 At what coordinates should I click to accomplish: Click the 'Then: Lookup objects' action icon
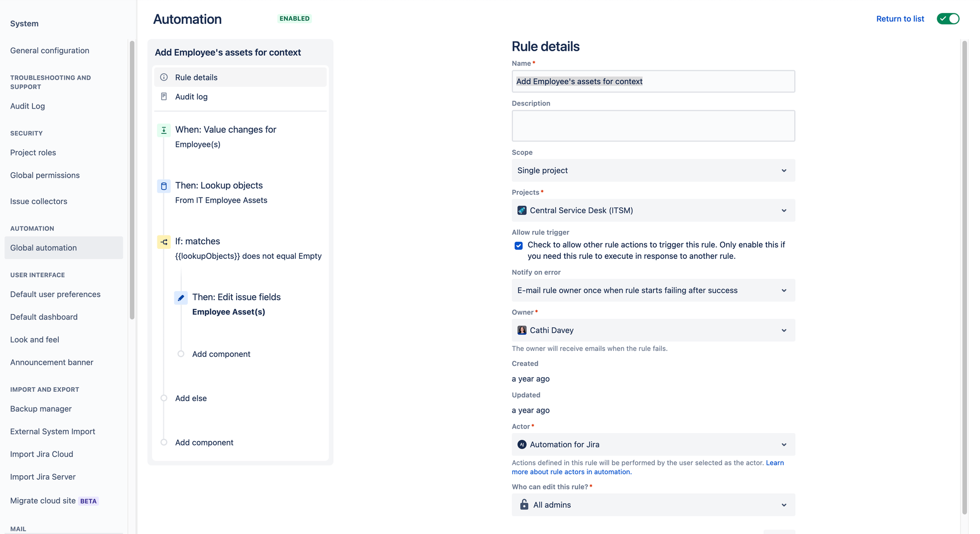[x=164, y=186]
